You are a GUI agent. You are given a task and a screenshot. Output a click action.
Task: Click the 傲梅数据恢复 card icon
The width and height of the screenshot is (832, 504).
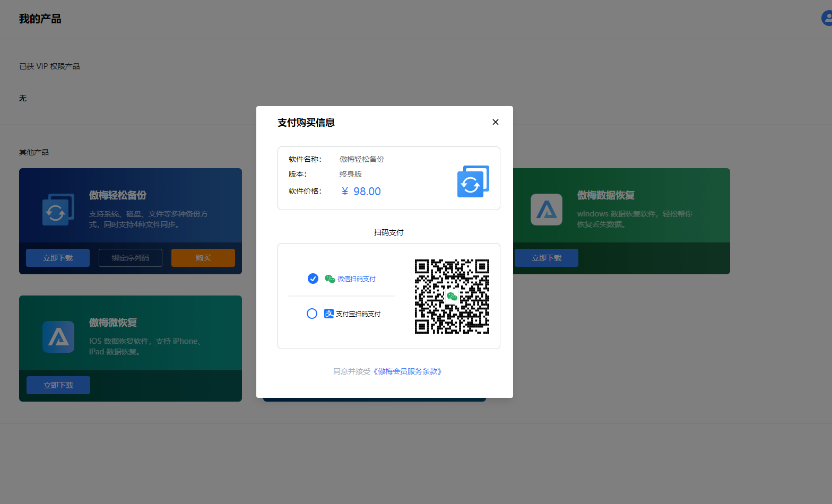point(547,210)
